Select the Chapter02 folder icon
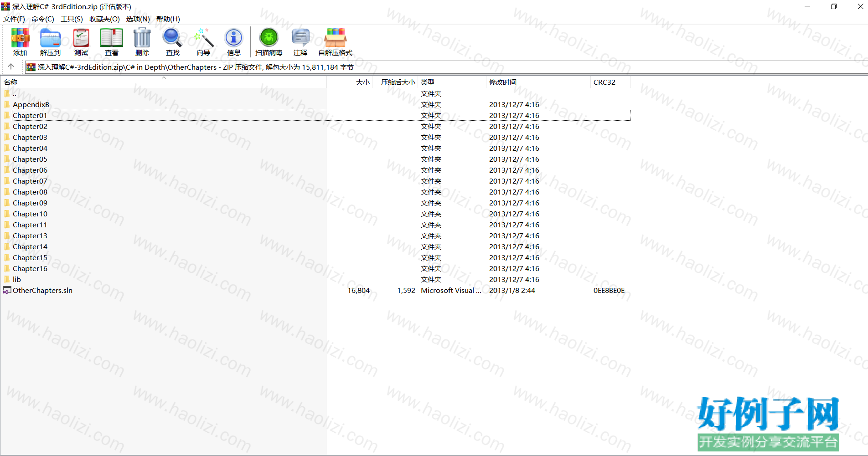 (7, 126)
